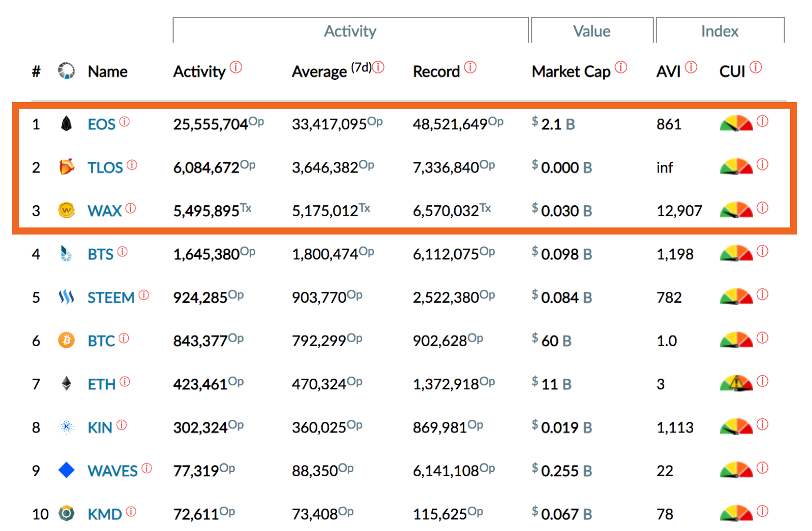Sort by the AVI column header
This screenshot has height=531, width=812.
[668, 72]
